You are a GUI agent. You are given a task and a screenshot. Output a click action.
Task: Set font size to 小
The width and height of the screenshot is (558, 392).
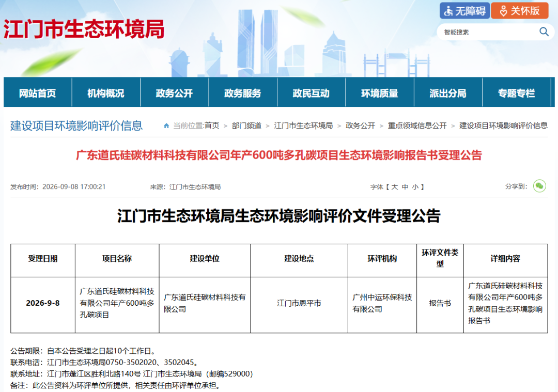pyautogui.click(x=415, y=187)
